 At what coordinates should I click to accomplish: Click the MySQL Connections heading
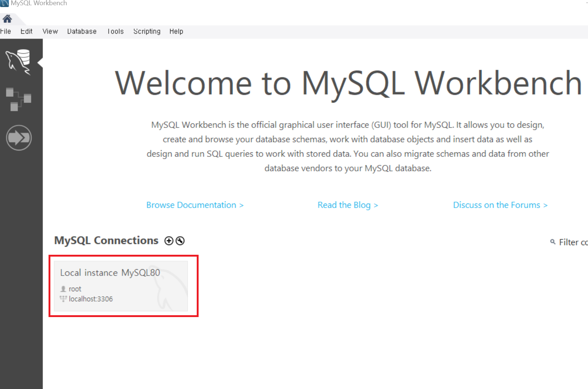(x=106, y=240)
